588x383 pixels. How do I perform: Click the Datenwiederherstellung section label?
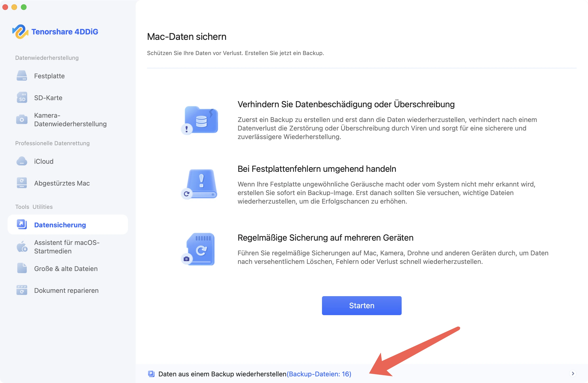coord(47,58)
